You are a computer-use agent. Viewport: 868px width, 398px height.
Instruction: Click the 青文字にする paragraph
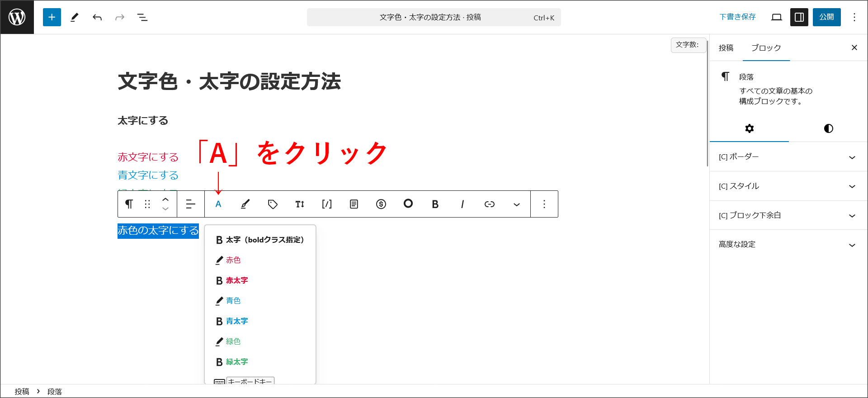(148, 175)
